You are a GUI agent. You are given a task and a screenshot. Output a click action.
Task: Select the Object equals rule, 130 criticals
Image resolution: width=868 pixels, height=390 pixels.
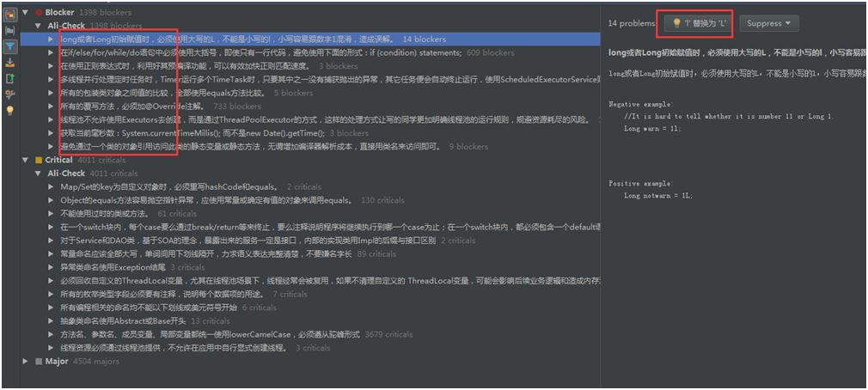point(310,200)
